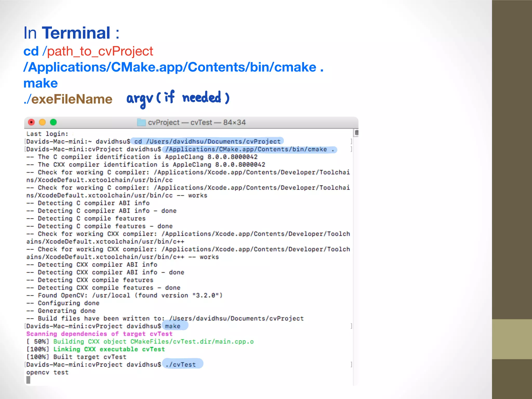532x399 pixels.
Task: Click the yellow minimize window button
Action: click(x=42, y=122)
